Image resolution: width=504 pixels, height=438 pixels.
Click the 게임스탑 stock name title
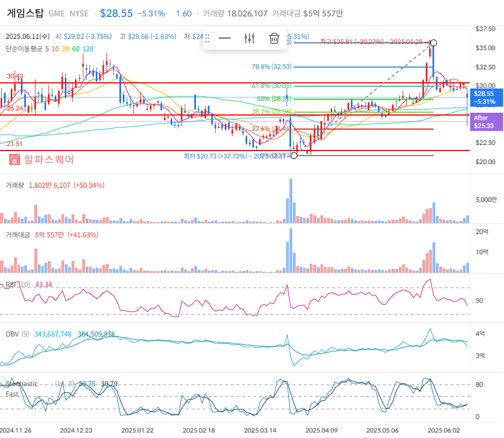pos(25,13)
